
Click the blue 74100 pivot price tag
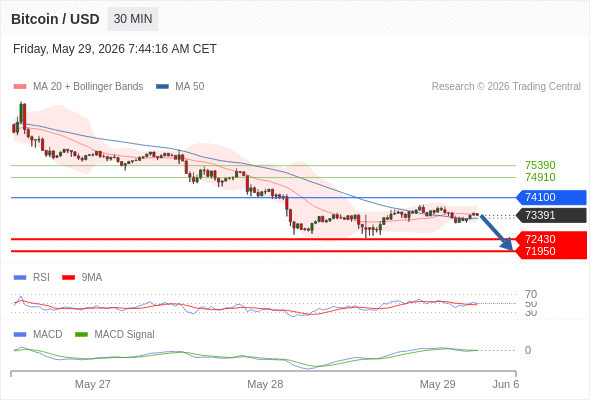pyautogui.click(x=551, y=197)
